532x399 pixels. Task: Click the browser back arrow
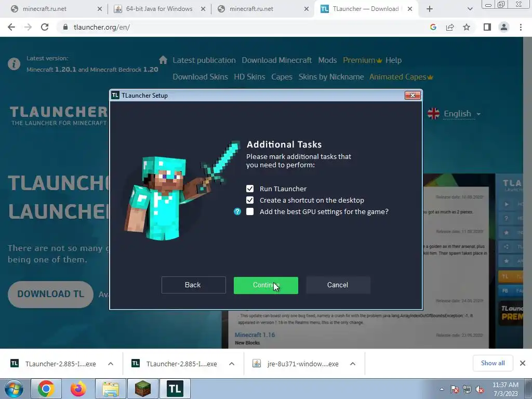click(x=11, y=27)
